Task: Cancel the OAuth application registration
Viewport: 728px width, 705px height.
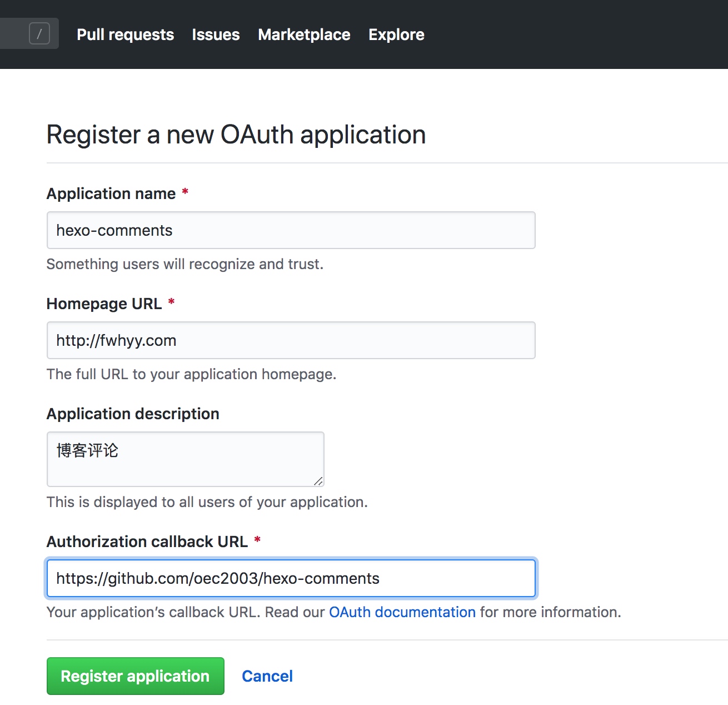Action: click(267, 676)
